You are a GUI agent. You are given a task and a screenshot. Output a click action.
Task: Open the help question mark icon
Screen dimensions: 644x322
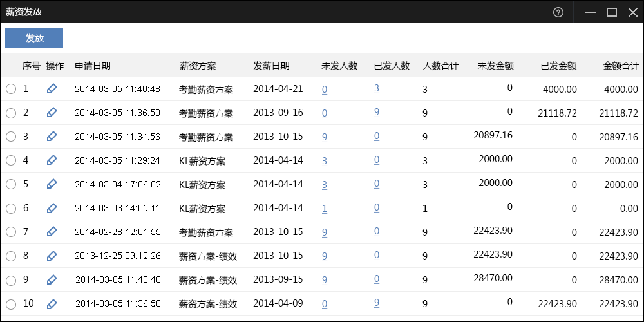[x=558, y=12]
